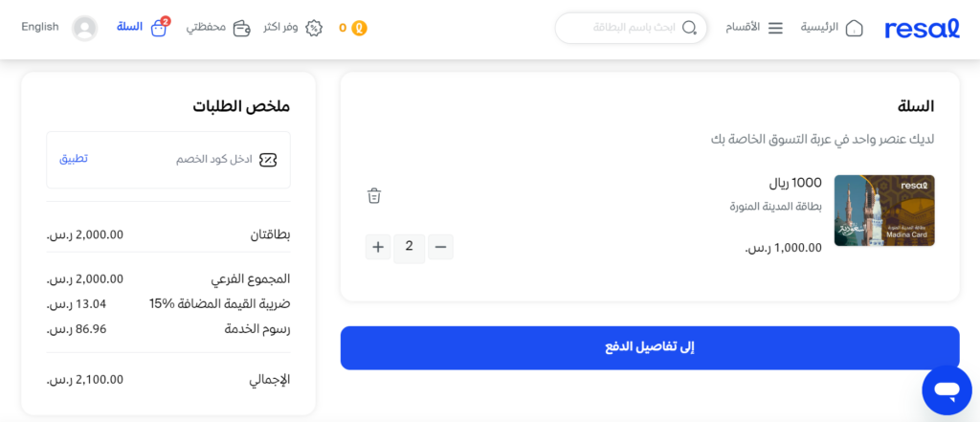Delete the Madina Card item with trash icon
The height and width of the screenshot is (422, 980).
click(x=374, y=195)
